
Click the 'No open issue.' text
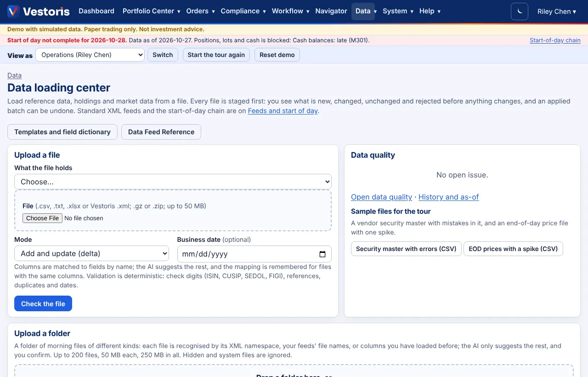(x=462, y=175)
